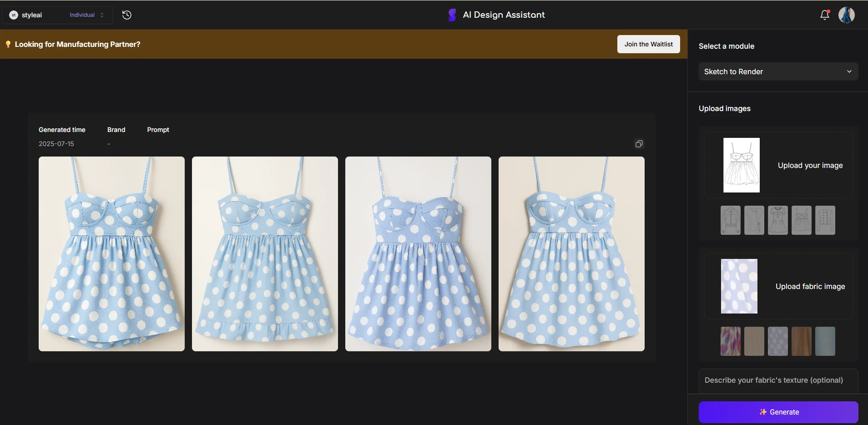868x425 pixels.
Task: Click the fabric texture description field
Action: 778,380
